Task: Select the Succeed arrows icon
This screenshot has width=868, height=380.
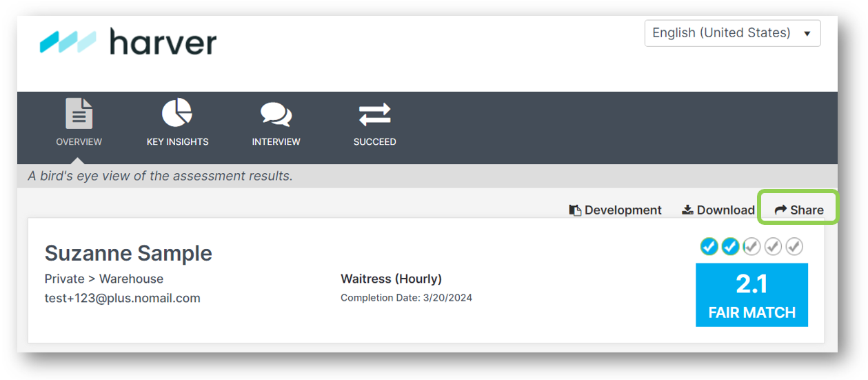Action: (x=374, y=114)
